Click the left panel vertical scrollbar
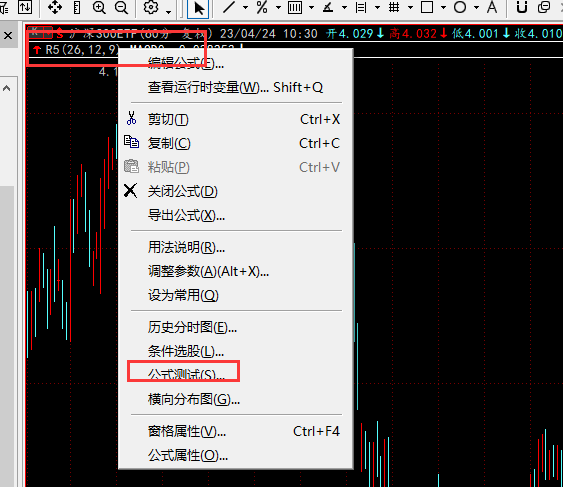The height and width of the screenshot is (487, 563). (7, 336)
